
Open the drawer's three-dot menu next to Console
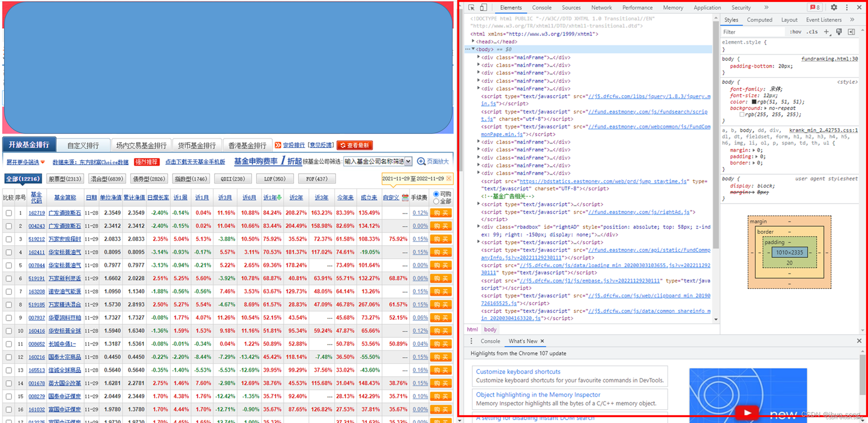471,341
